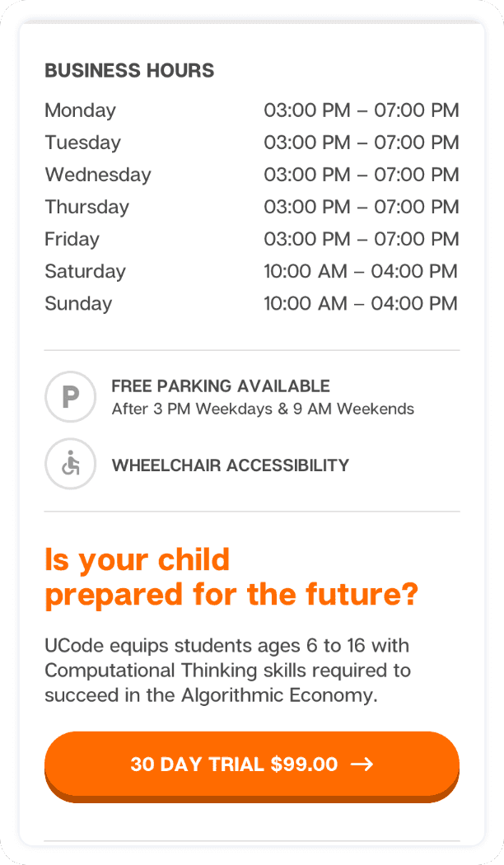Screen dimensions: 504x865
Task: Click the Business Hours heading
Action: pos(129,71)
